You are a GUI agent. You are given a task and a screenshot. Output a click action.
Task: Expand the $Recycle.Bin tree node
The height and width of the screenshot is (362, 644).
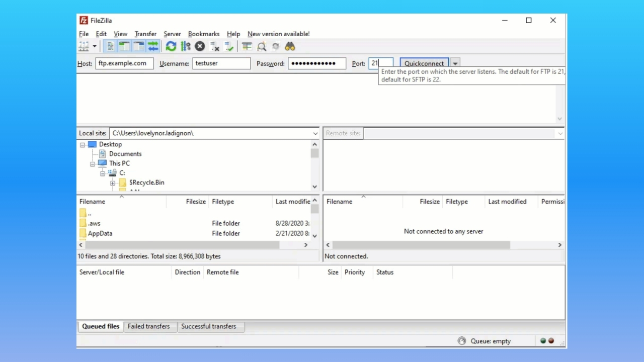113,183
